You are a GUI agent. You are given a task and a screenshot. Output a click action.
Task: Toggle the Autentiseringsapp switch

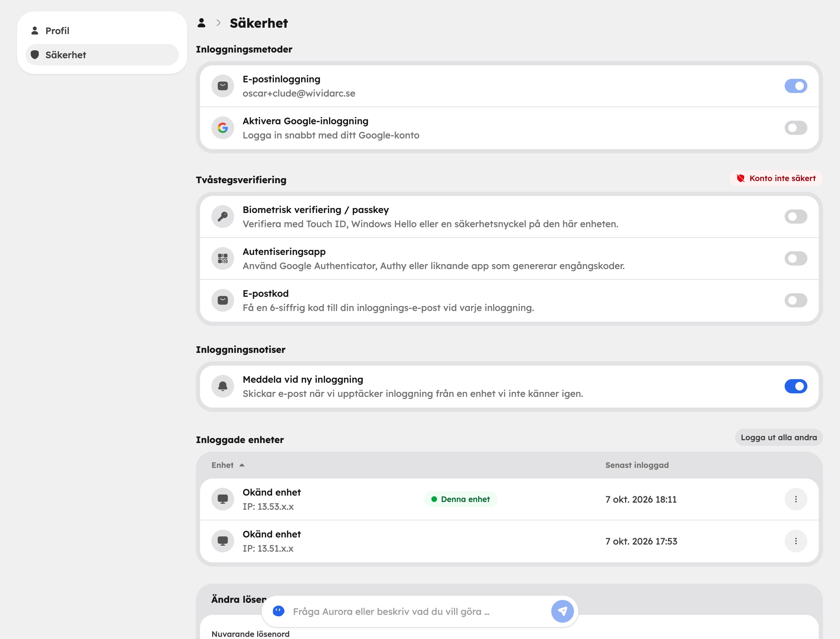(796, 259)
